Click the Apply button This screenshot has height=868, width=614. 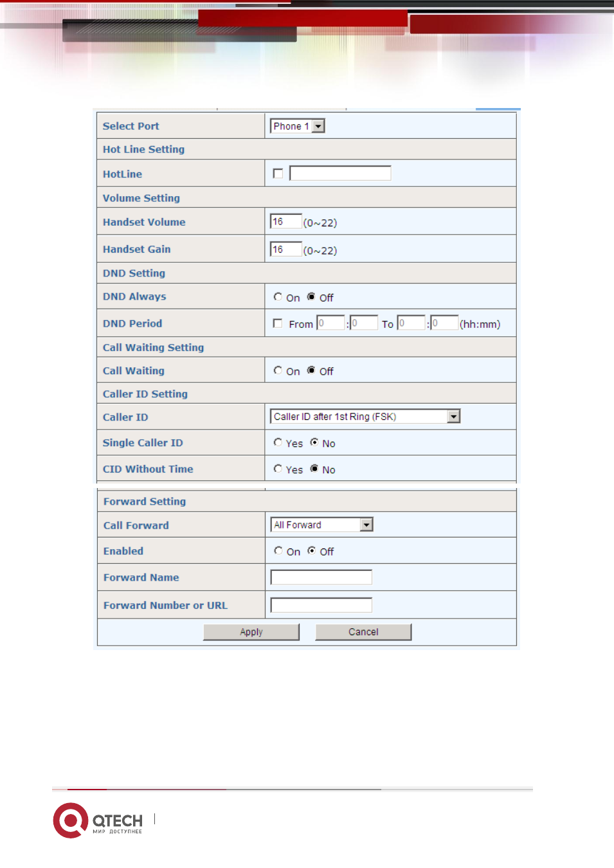tap(251, 632)
